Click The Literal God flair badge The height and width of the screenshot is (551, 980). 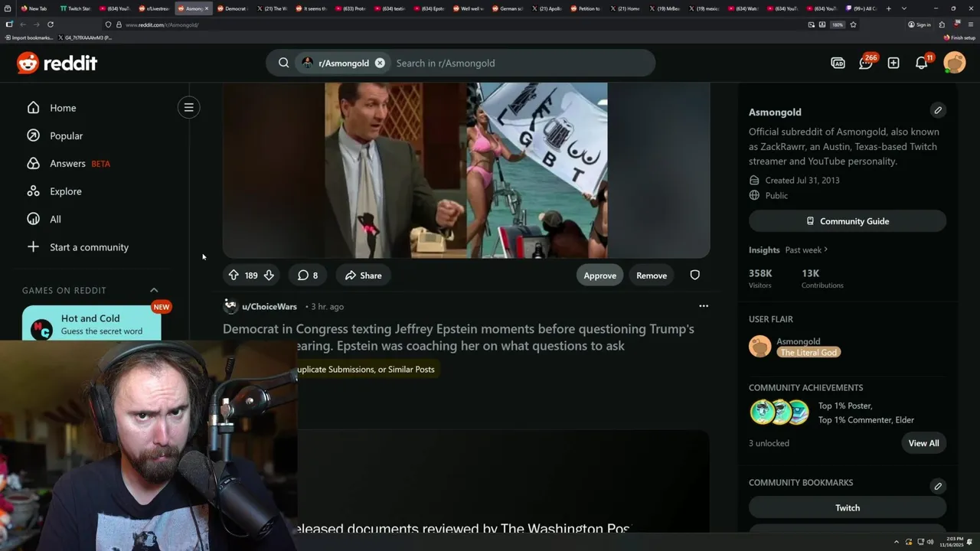tap(808, 352)
